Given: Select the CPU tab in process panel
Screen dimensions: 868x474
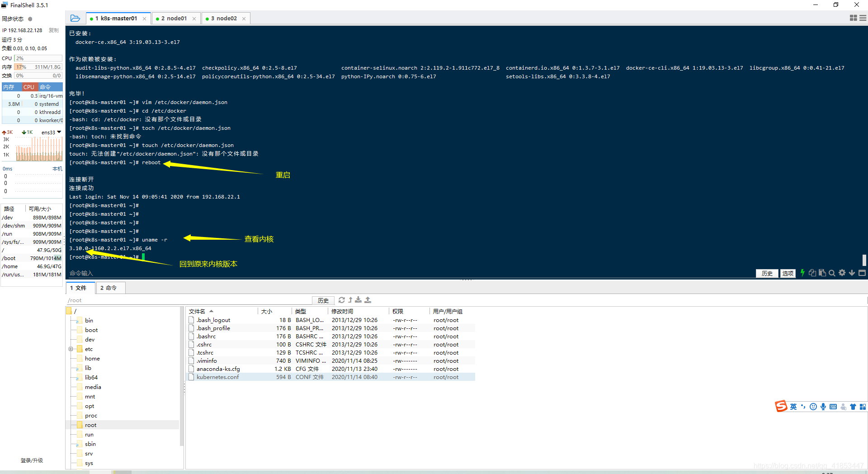Looking at the screenshot, I should [x=29, y=87].
